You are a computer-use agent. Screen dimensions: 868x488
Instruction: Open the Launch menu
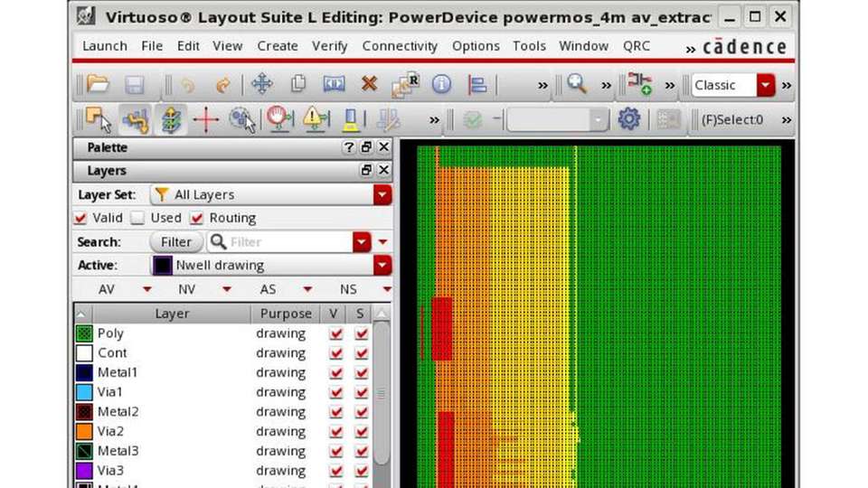(105, 46)
